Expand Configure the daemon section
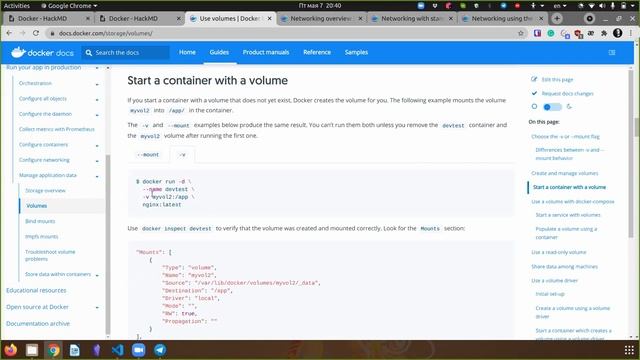640x360 pixels. [97, 115]
